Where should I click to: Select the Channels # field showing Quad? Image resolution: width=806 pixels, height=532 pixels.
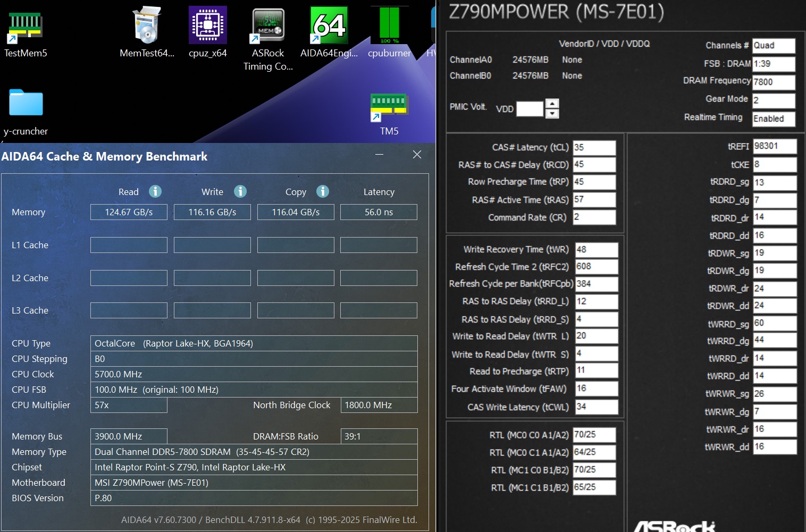(x=774, y=46)
